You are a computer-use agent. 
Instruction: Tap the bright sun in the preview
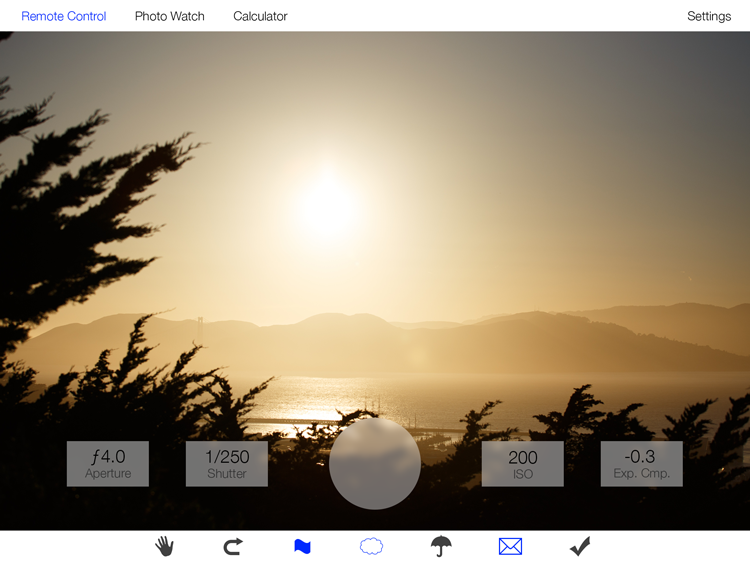pos(327,207)
